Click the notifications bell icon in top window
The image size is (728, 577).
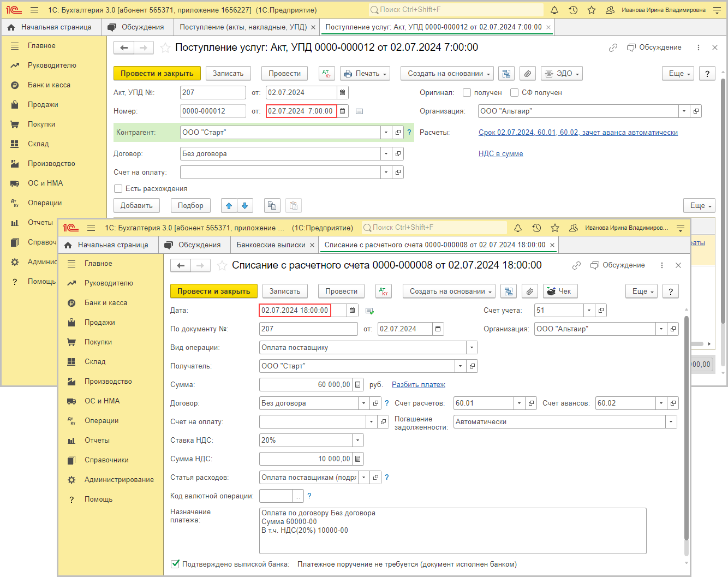pos(554,10)
